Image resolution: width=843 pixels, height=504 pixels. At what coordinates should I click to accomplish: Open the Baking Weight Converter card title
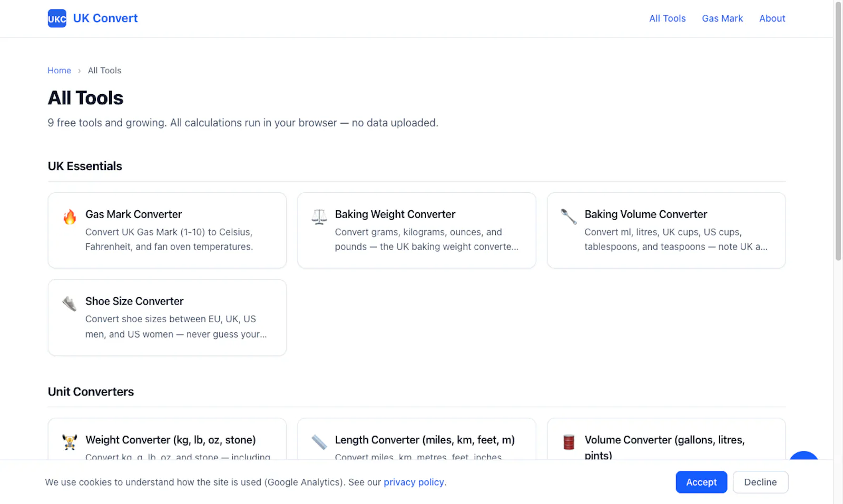coord(395,214)
